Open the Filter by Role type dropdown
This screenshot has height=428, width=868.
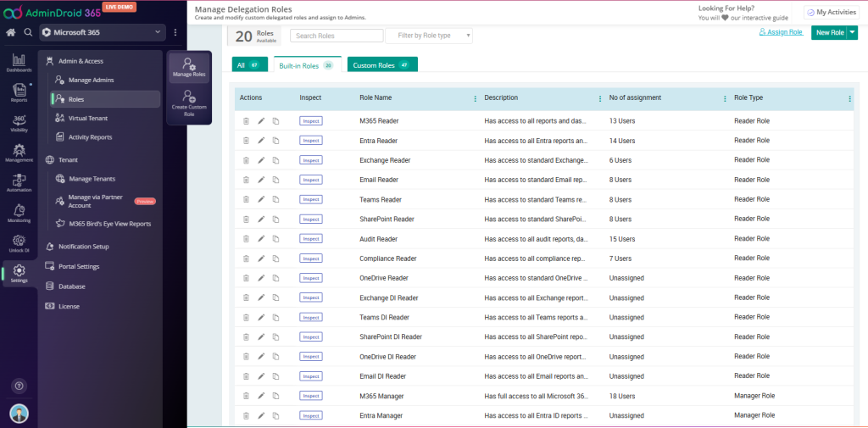429,36
